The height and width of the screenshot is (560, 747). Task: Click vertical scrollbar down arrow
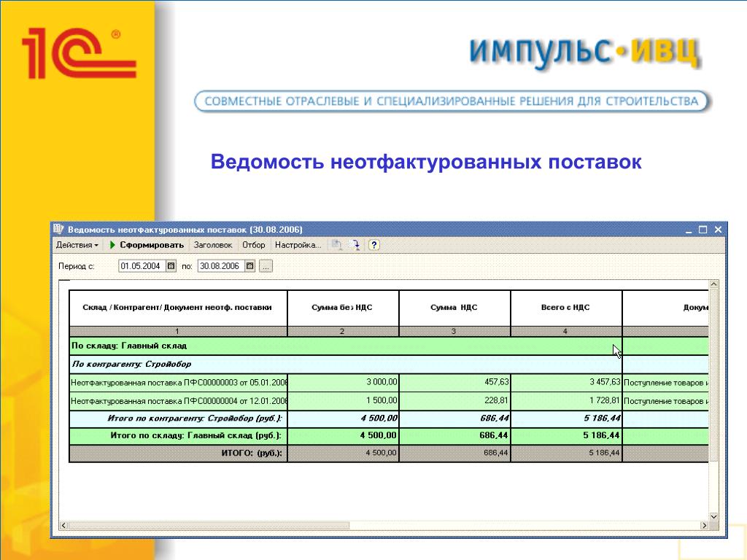[x=713, y=516]
